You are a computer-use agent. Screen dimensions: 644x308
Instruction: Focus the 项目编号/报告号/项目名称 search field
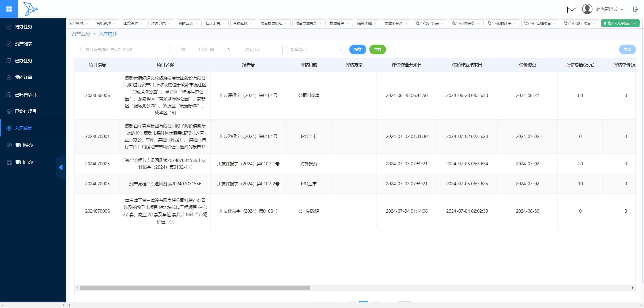126,49
